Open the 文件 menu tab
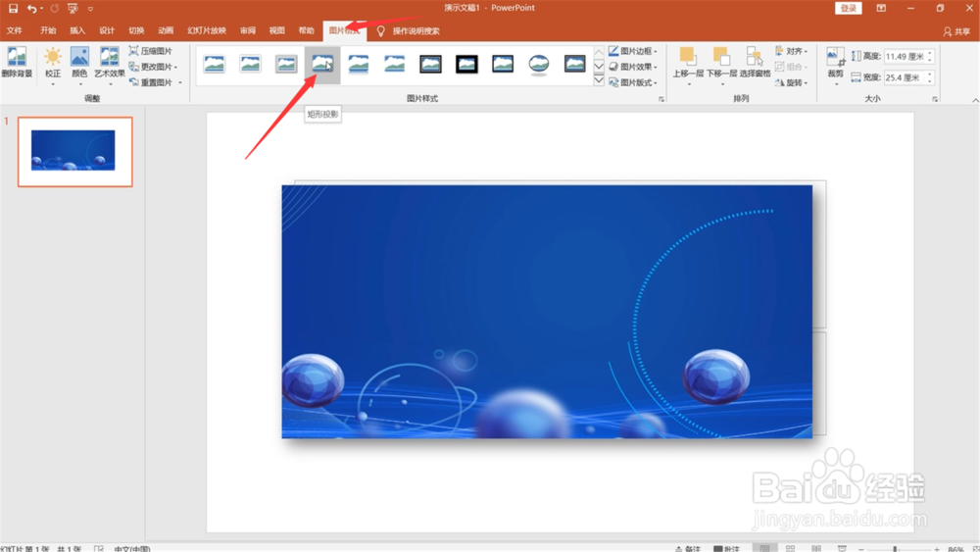 coord(15,30)
